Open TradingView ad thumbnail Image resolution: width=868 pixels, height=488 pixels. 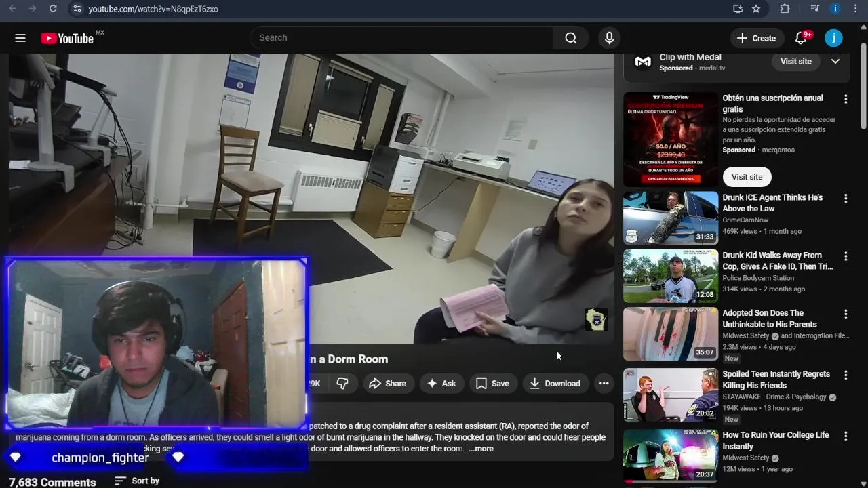671,140
